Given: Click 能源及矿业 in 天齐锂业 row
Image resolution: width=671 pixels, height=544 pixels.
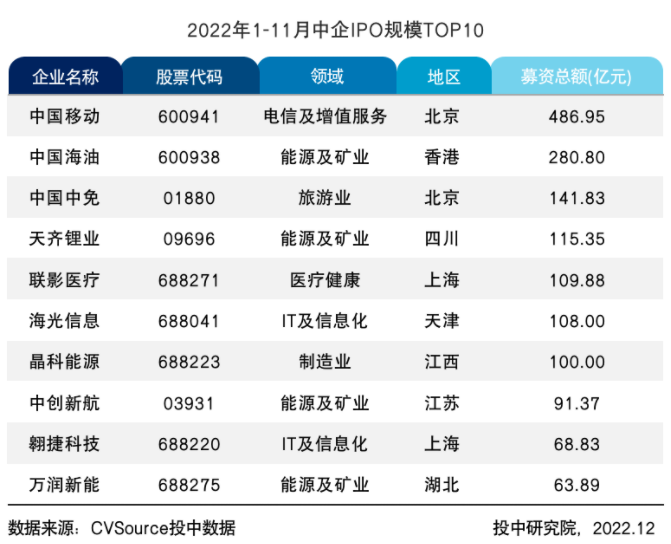Looking at the screenshot, I should (x=325, y=238).
